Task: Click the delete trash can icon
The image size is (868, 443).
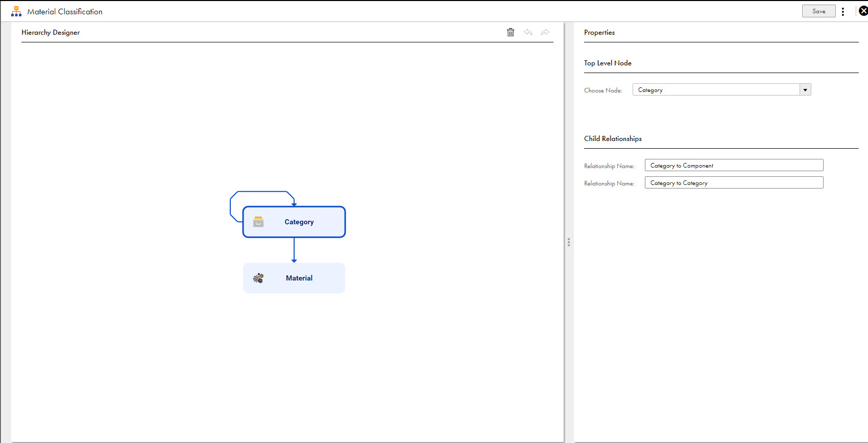Action: [x=511, y=32]
